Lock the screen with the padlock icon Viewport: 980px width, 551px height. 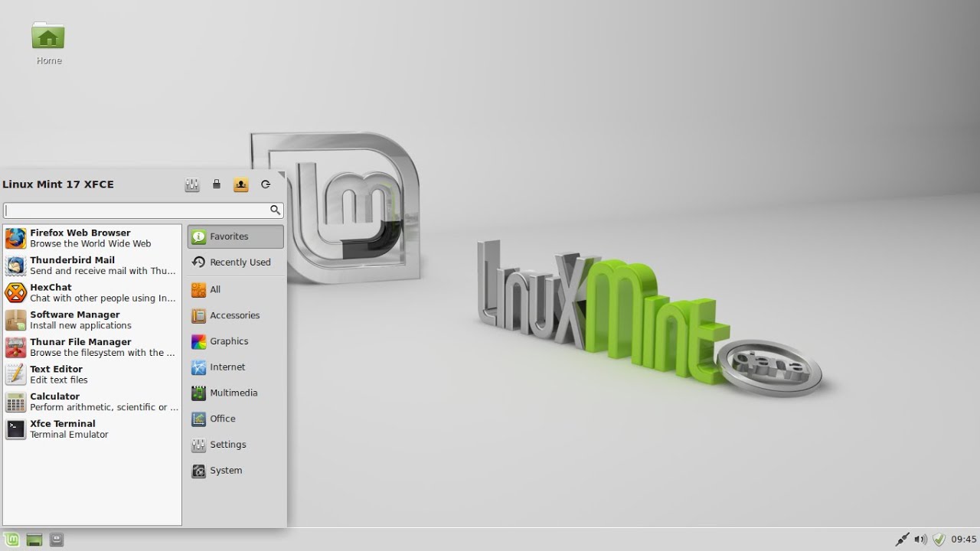pyautogui.click(x=217, y=184)
